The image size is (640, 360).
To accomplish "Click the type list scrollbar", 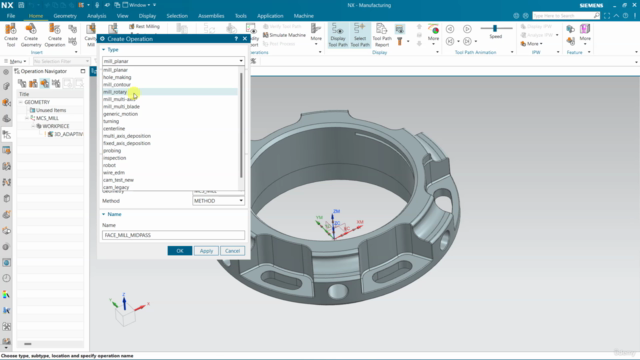I will [241, 125].
